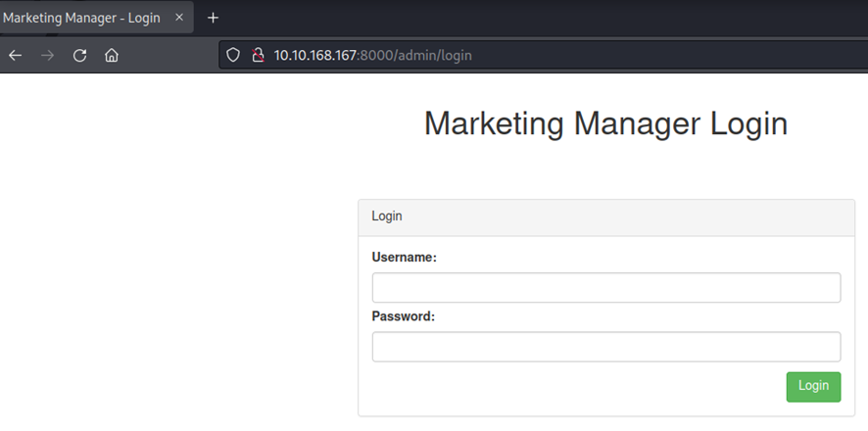Click the Password: label
The image size is (868, 431).
[403, 316]
